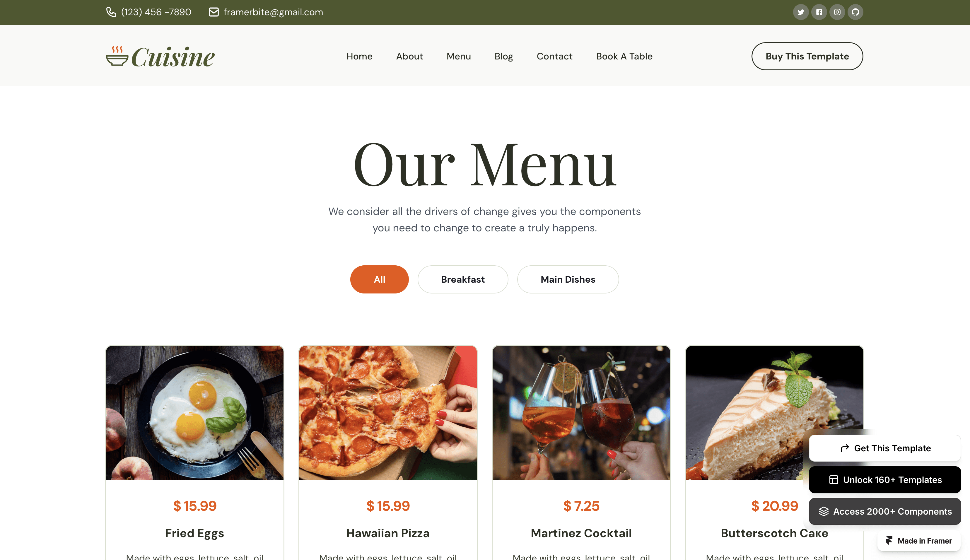Click the GitHub social icon
Image resolution: width=970 pixels, height=560 pixels.
(x=855, y=12)
